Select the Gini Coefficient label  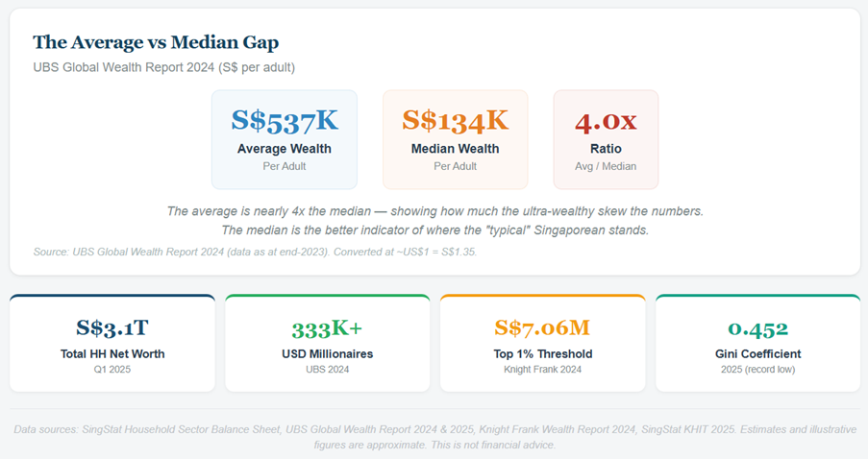(x=757, y=354)
